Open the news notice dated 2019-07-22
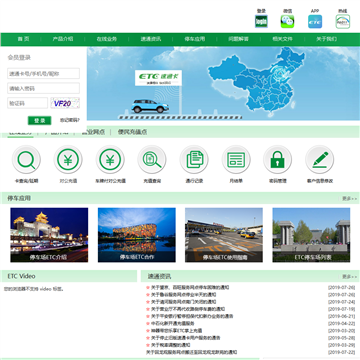The image size is (360, 360). pyautogui.click(x=192, y=352)
